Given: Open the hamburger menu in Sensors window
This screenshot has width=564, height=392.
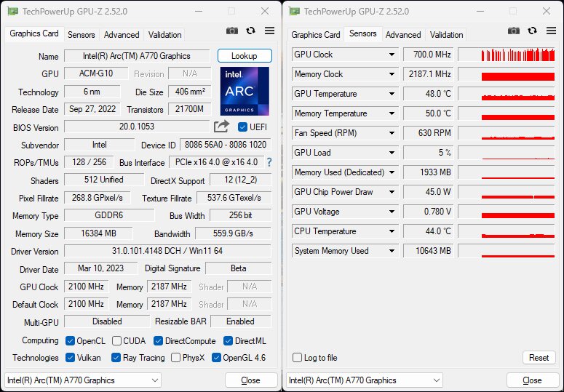Looking at the screenshot, I should tap(552, 31).
